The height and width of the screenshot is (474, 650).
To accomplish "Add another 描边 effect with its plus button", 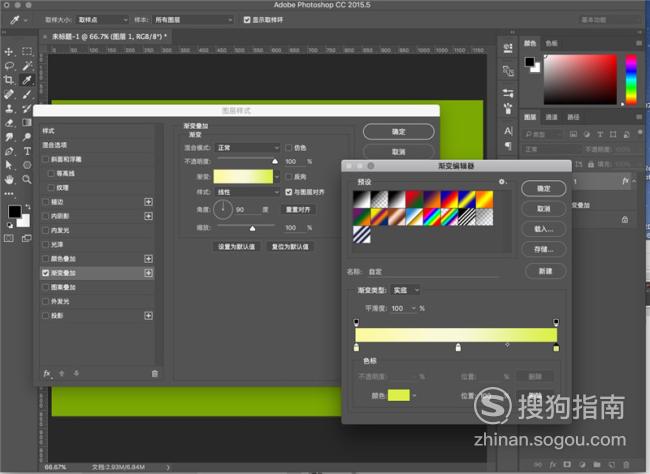I will click(148, 202).
